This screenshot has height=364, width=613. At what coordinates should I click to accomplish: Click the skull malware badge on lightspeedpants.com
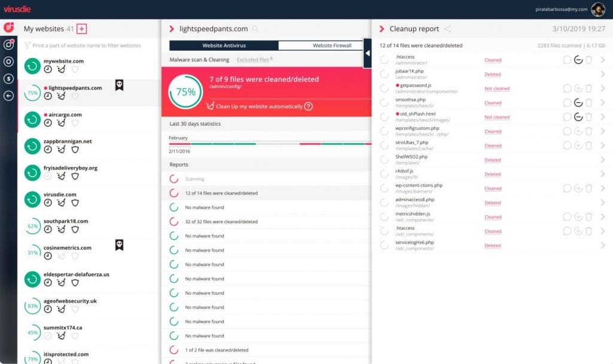(x=119, y=86)
